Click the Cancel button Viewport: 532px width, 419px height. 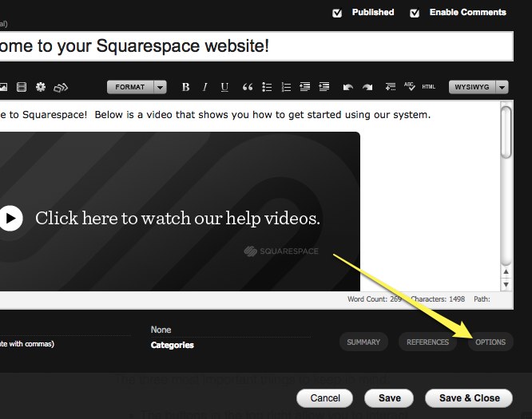pos(325,398)
